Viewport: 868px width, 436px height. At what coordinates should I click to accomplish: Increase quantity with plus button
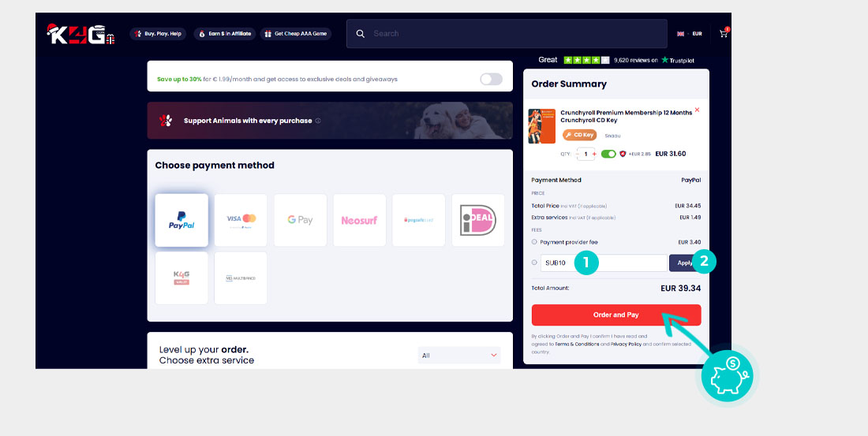594,154
